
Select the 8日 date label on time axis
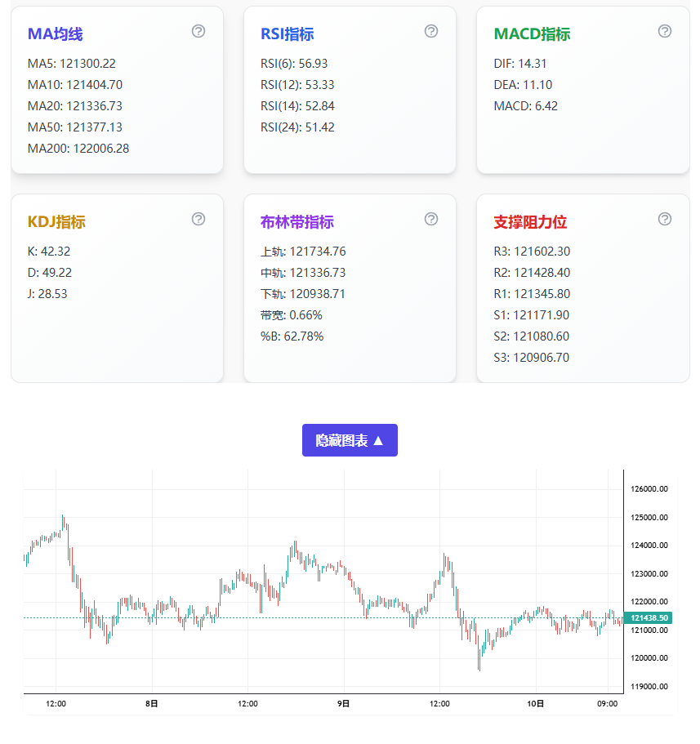tap(152, 703)
